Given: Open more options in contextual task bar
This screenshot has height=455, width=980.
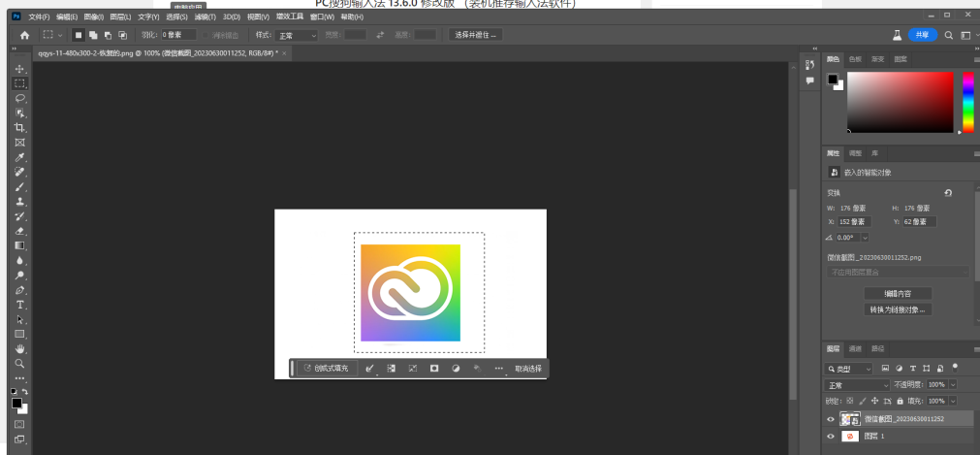Looking at the screenshot, I should coord(499,369).
